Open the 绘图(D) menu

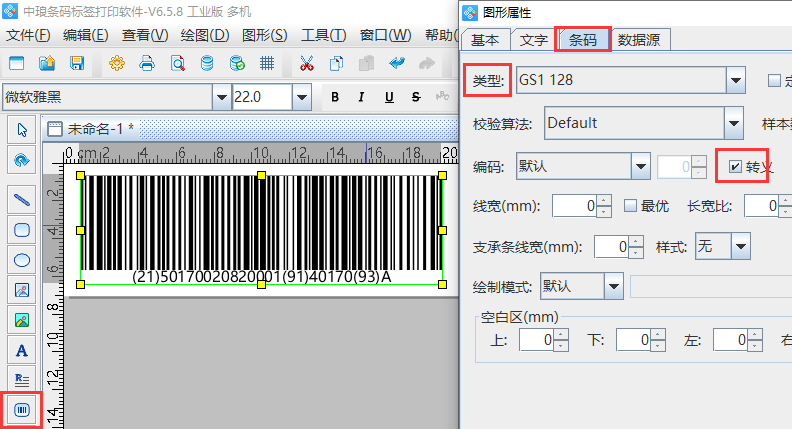[x=205, y=35]
